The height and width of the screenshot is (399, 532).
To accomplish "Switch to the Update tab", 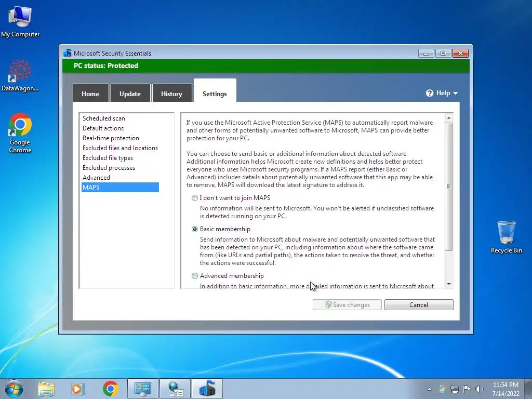I will 130,93.
